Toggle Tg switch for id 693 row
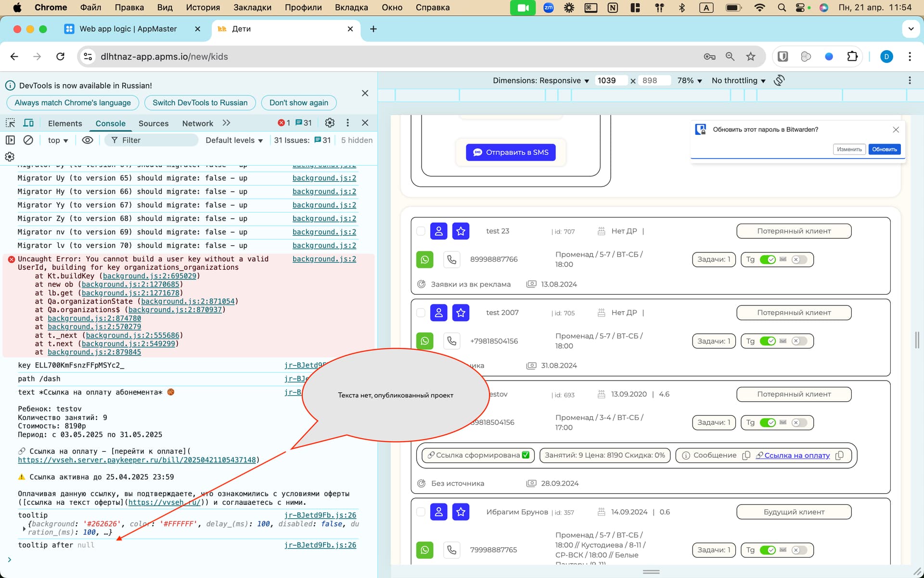924x578 pixels. pyautogui.click(x=768, y=422)
